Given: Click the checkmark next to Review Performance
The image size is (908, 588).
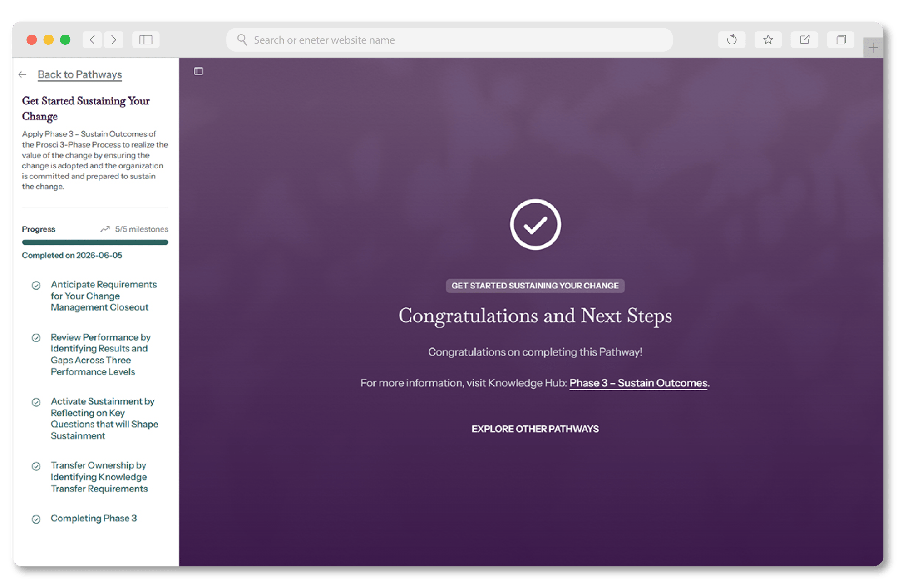Looking at the screenshot, I should pos(36,338).
